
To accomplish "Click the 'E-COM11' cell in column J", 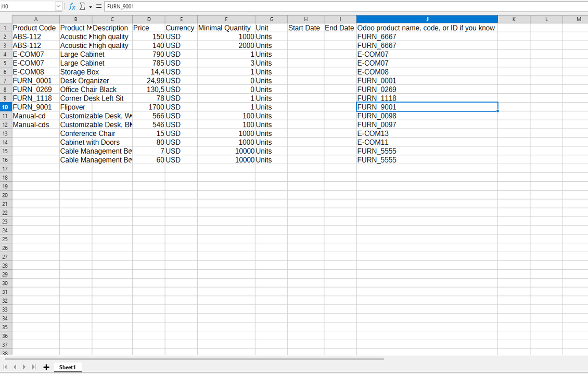I will tap(427, 142).
